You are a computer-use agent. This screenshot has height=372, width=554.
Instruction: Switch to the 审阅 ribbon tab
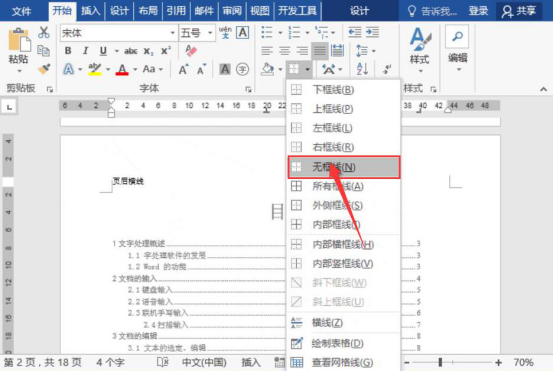click(x=232, y=11)
